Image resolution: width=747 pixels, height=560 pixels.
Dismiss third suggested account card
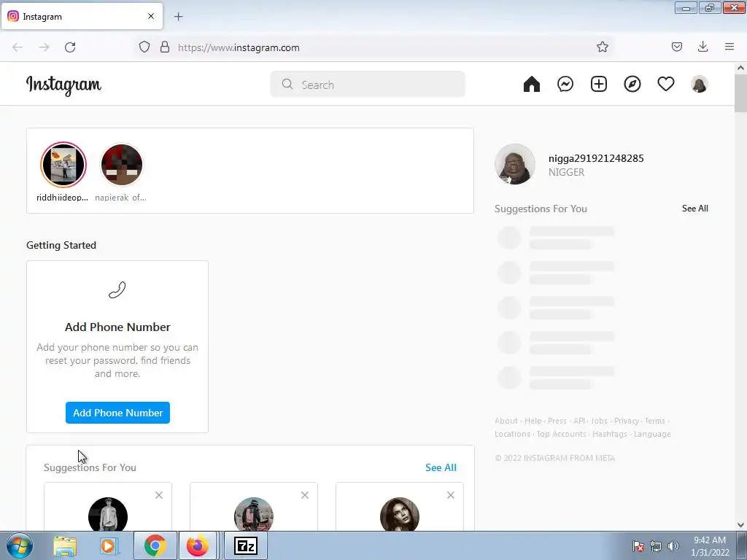(451, 495)
